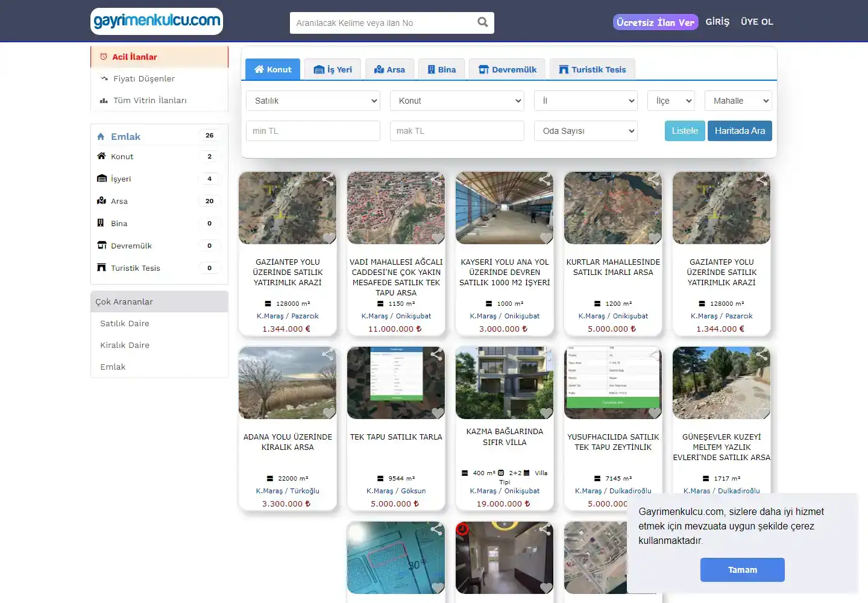Image resolution: width=868 pixels, height=603 pixels.
Task: Share the KAYSERİ YOLU ANA YOL listing
Action: pos(545,179)
